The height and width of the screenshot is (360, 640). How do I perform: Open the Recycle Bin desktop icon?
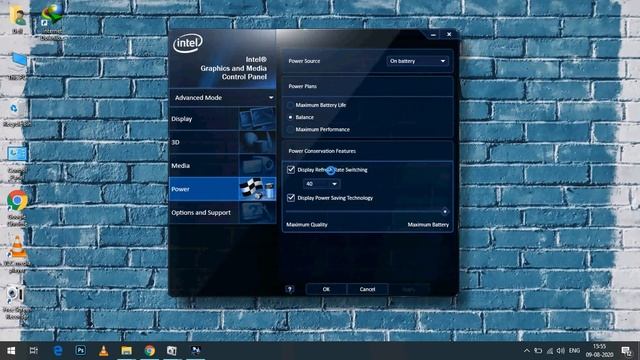pos(15,114)
